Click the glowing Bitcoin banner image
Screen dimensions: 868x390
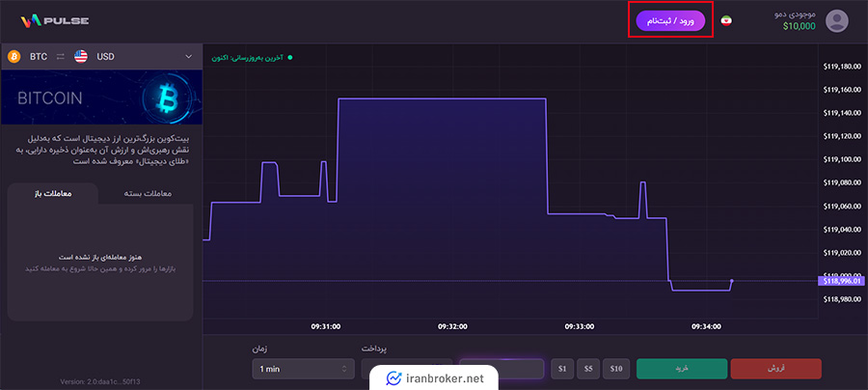(98, 97)
